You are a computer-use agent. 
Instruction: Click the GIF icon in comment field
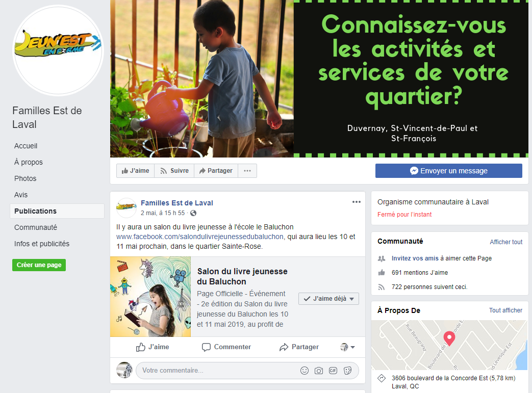click(x=333, y=371)
